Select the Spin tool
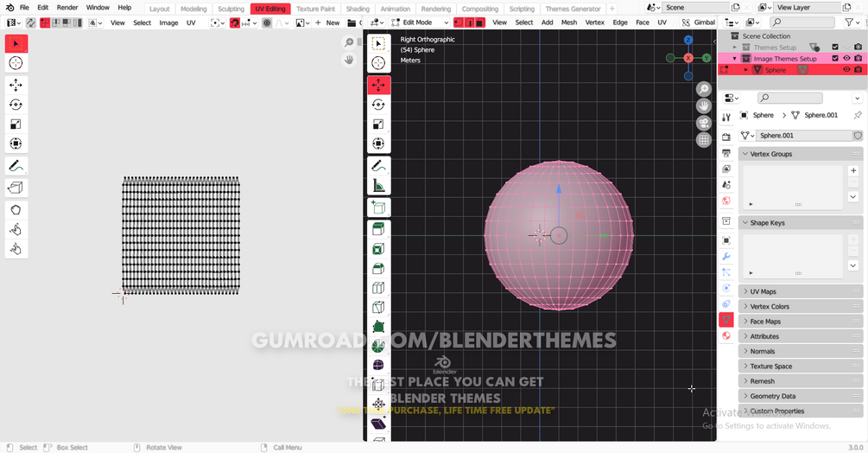This screenshot has height=453, width=868. (x=378, y=346)
